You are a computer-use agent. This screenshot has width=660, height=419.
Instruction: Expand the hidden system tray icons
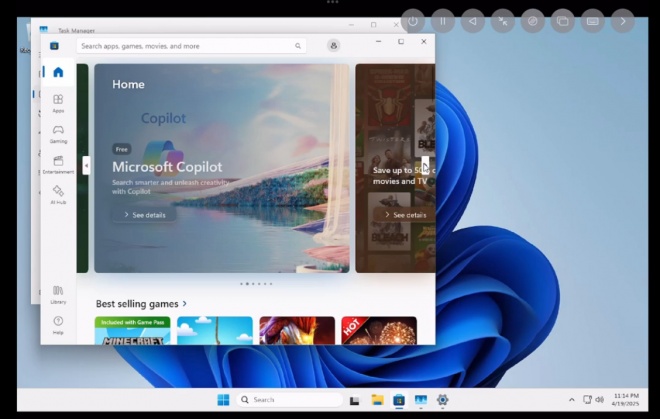tap(571, 400)
